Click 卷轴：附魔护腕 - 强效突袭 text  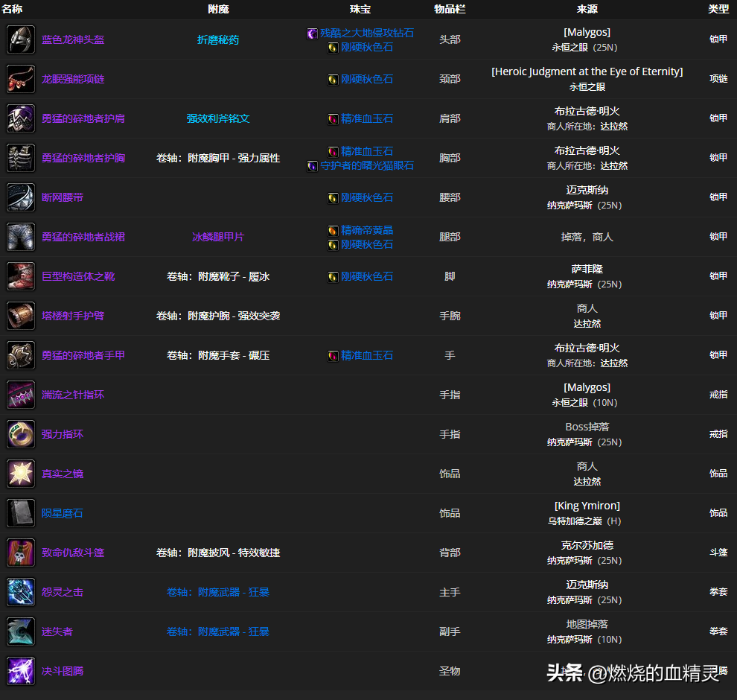coord(218,316)
